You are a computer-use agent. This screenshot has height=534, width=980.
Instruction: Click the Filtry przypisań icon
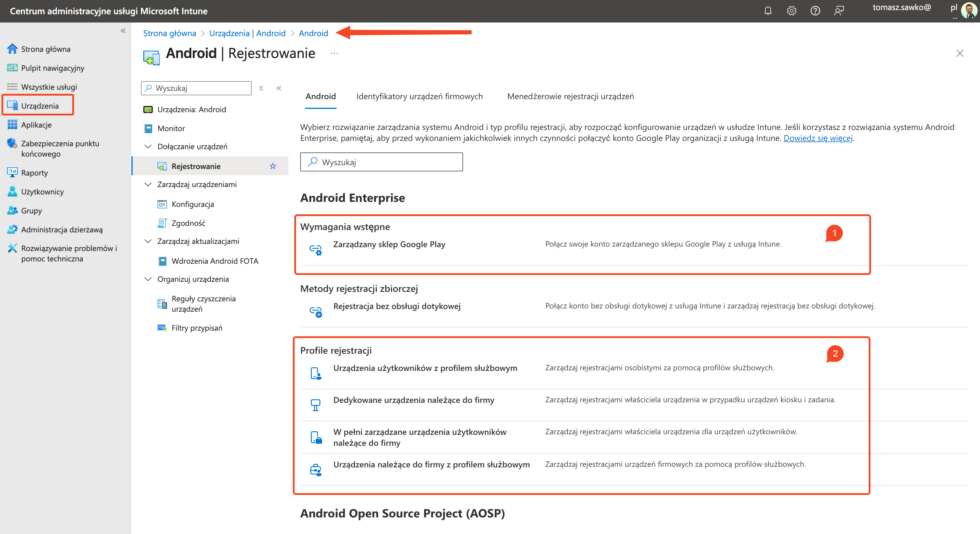point(162,327)
